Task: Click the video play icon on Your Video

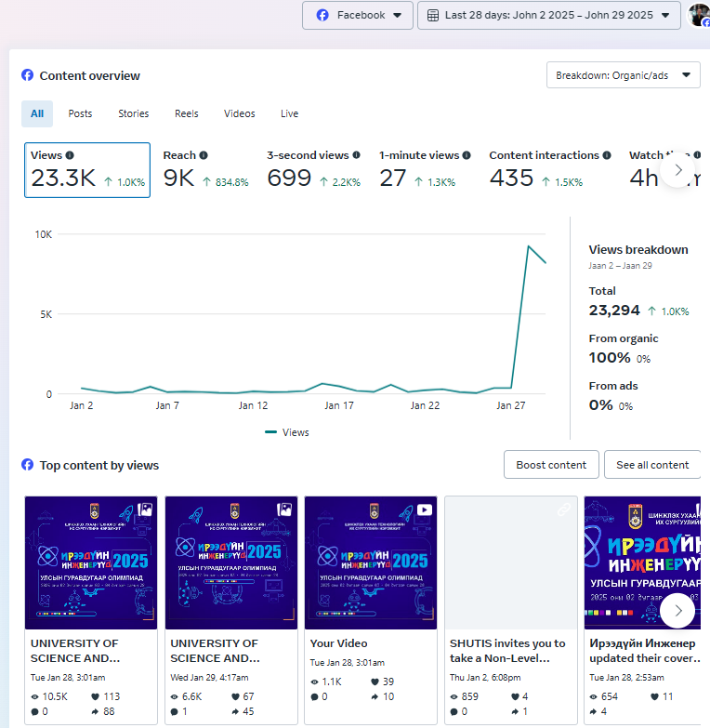Action: click(x=424, y=510)
